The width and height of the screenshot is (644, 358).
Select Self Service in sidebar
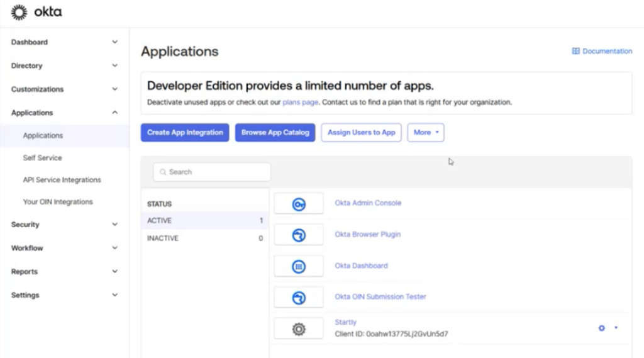click(x=42, y=158)
